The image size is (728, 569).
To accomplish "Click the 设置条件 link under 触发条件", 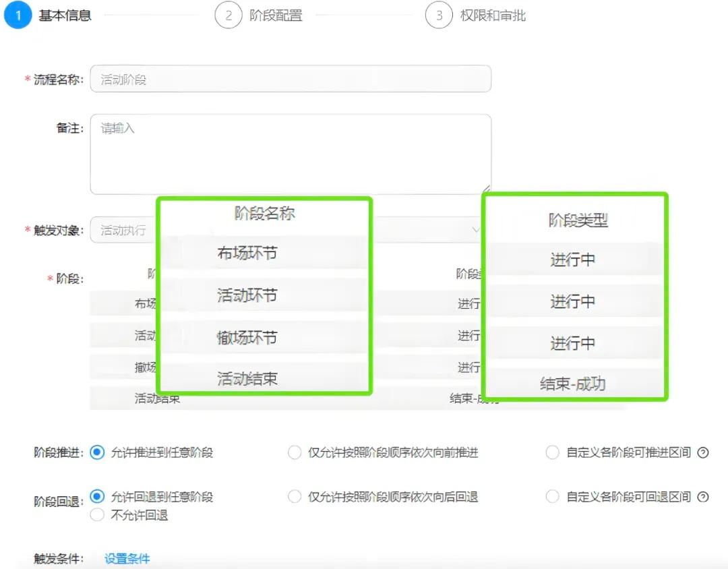I will 125,558.
